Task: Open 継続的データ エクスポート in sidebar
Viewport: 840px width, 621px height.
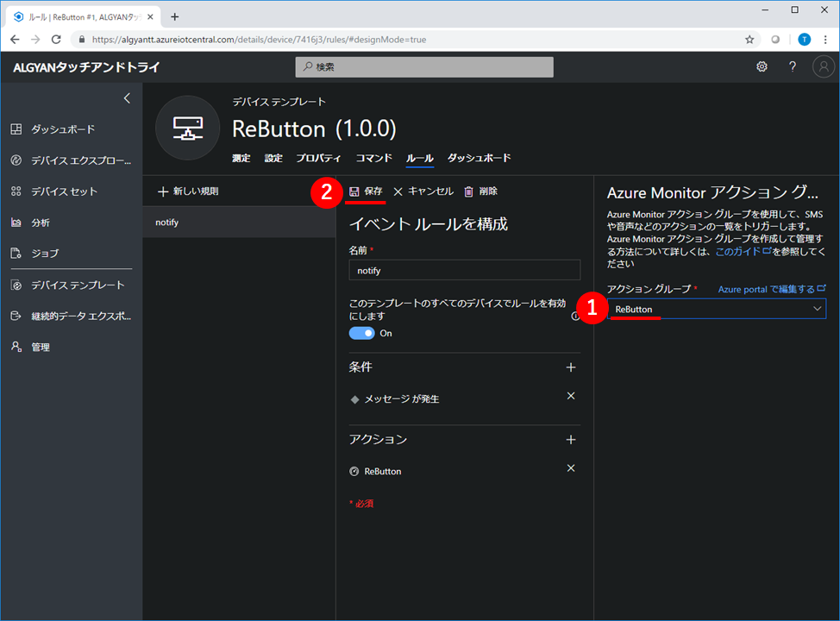Action: point(72,317)
